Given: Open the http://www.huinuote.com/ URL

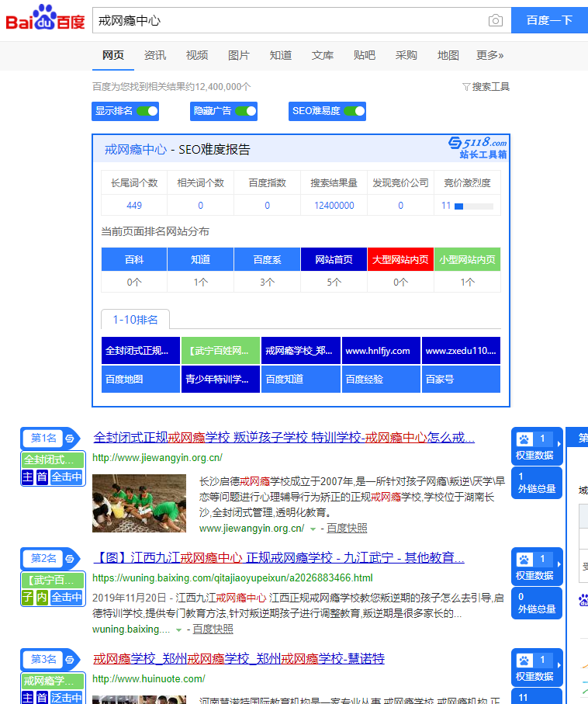Looking at the screenshot, I should tap(149, 679).
